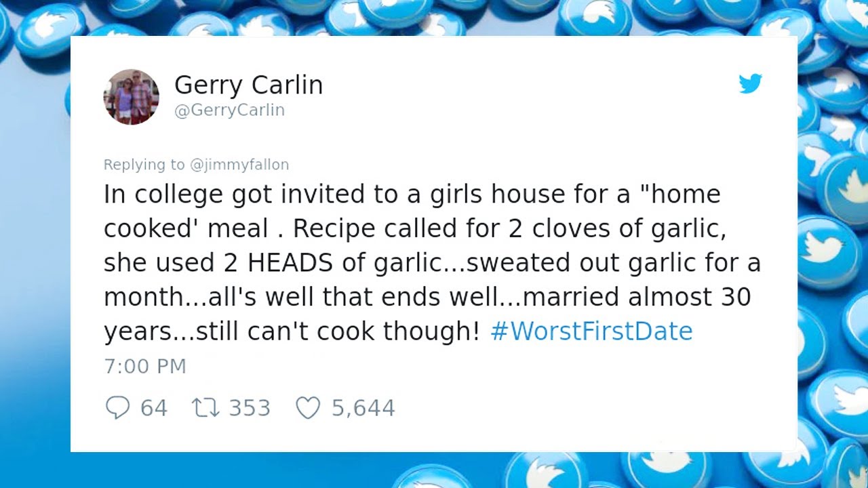Click the reply count 64
Viewport: 868px width, 488px height.
point(154,408)
